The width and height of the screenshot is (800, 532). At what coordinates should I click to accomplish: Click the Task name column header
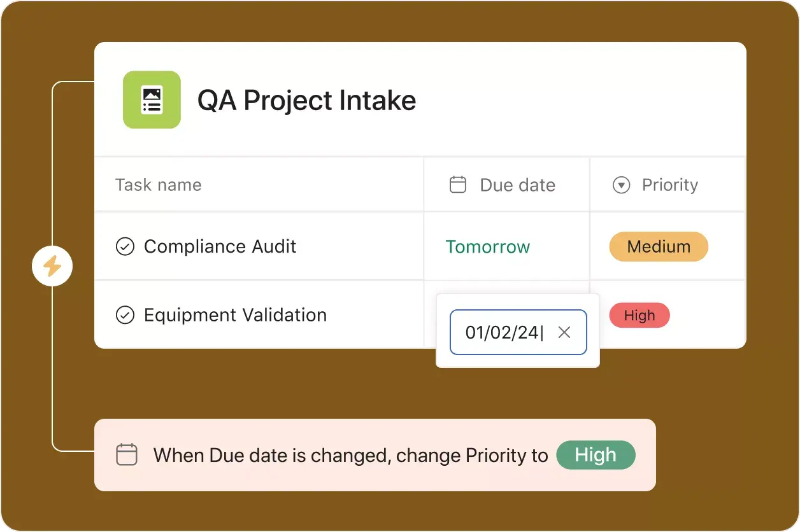pyautogui.click(x=159, y=185)
